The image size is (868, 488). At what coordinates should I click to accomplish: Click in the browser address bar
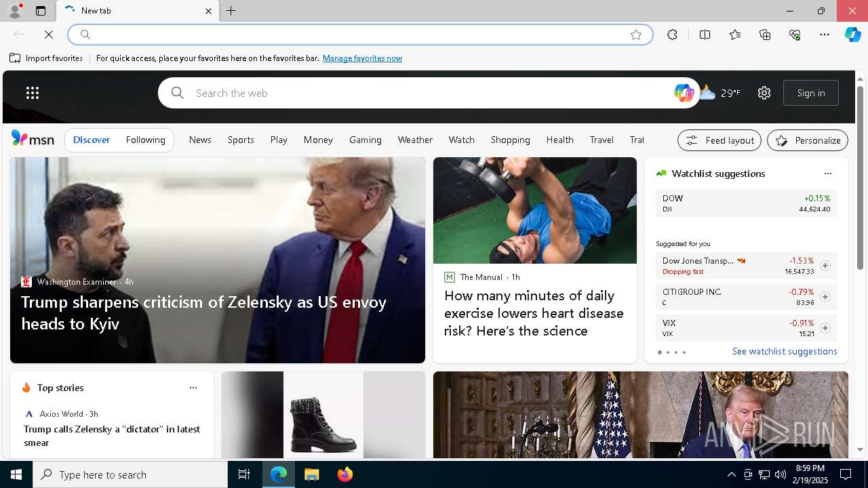[359, 35]
